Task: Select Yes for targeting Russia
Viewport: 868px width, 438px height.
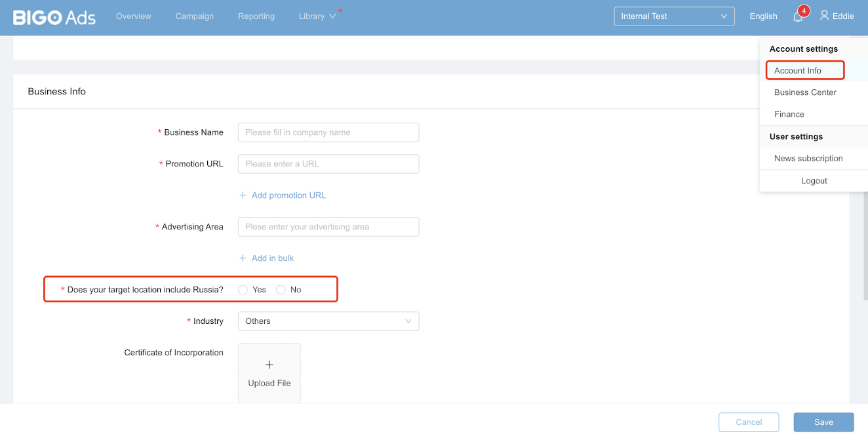Action: pos(243,290)
